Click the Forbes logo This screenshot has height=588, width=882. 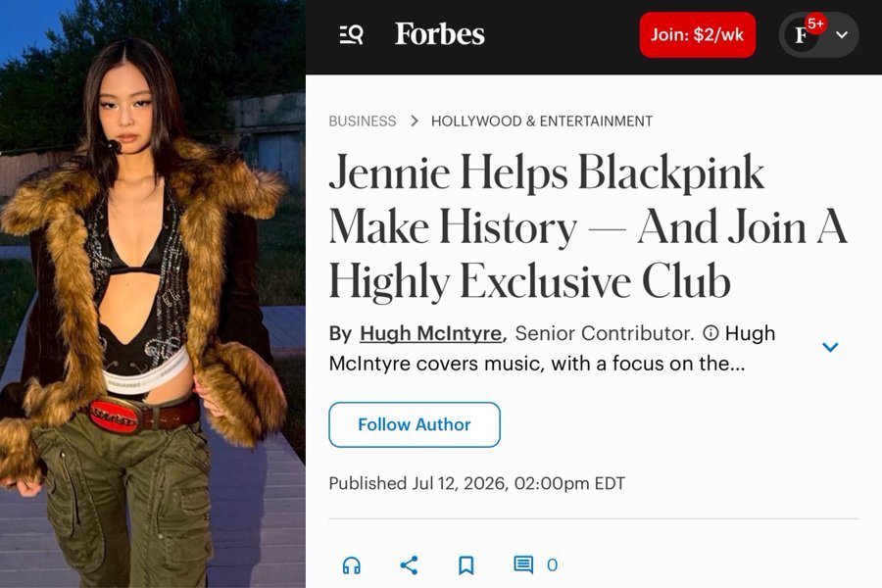(x=439, y=34)
